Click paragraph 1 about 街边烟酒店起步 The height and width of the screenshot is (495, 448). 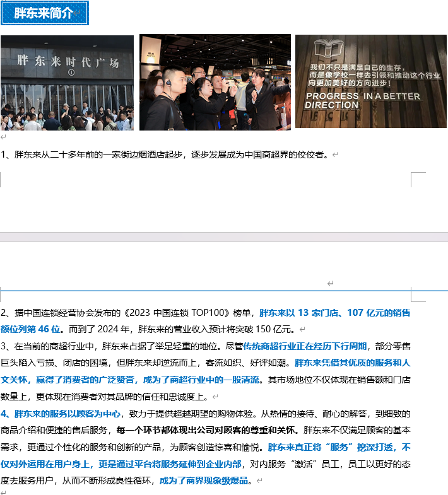(x=165, y=154)
